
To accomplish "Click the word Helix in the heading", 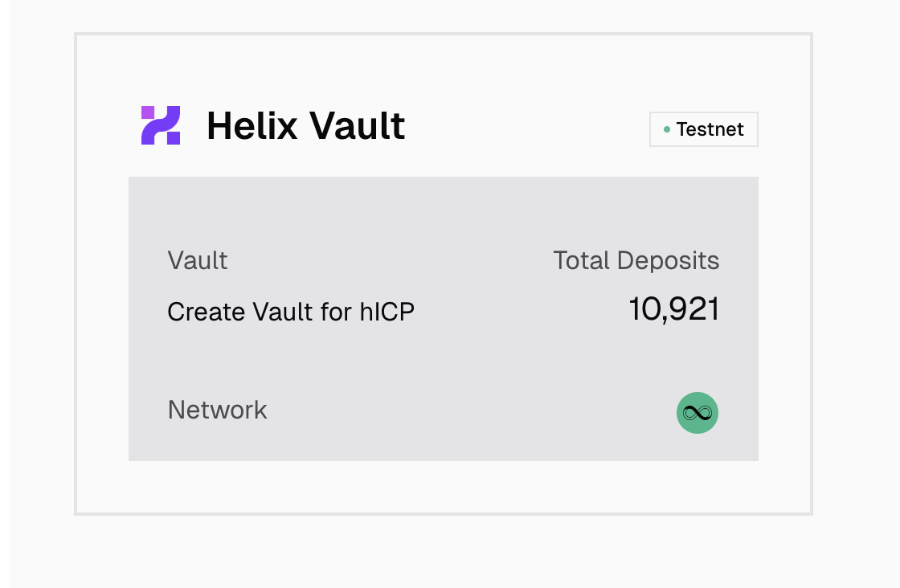I will coord(253,126).
